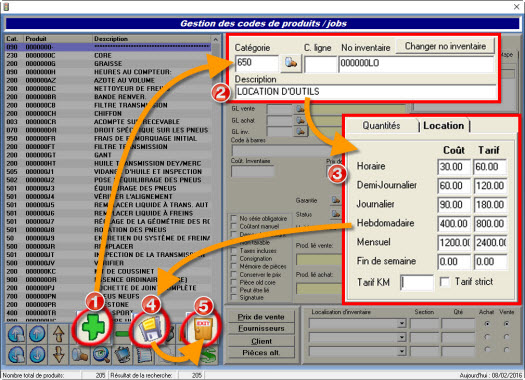
Task: Click the EXIT door icon
Action: pyautogui.click(x=202, y=330)
